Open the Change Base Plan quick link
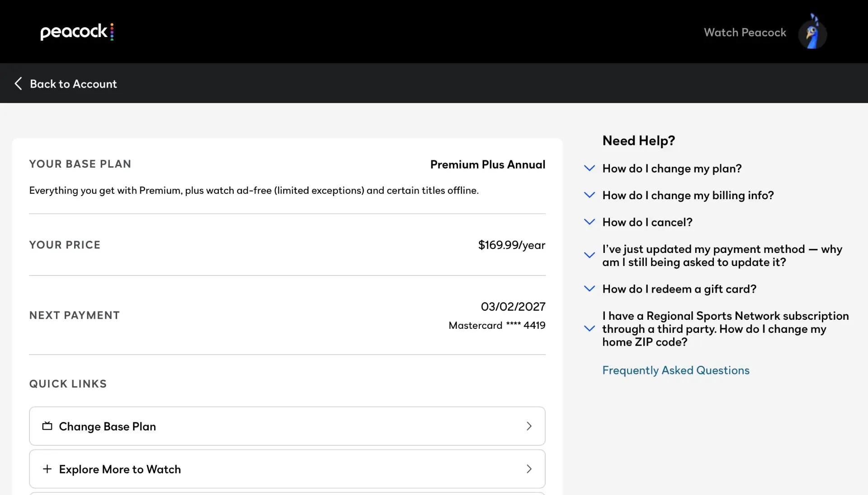868x495 pixels. coord(287,426)
